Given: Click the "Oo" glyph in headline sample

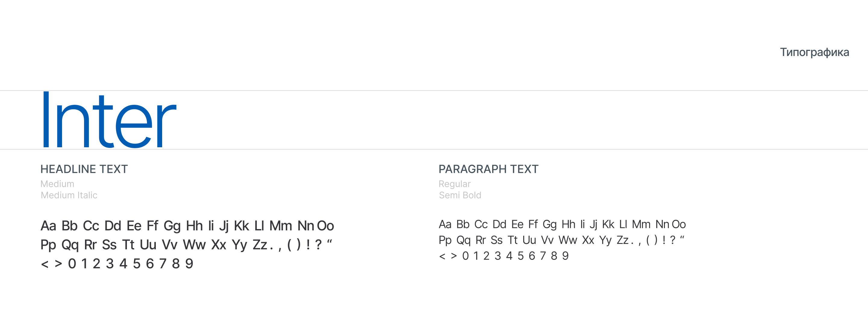Looking at the screenshot, I should click(x=325, y=226).
